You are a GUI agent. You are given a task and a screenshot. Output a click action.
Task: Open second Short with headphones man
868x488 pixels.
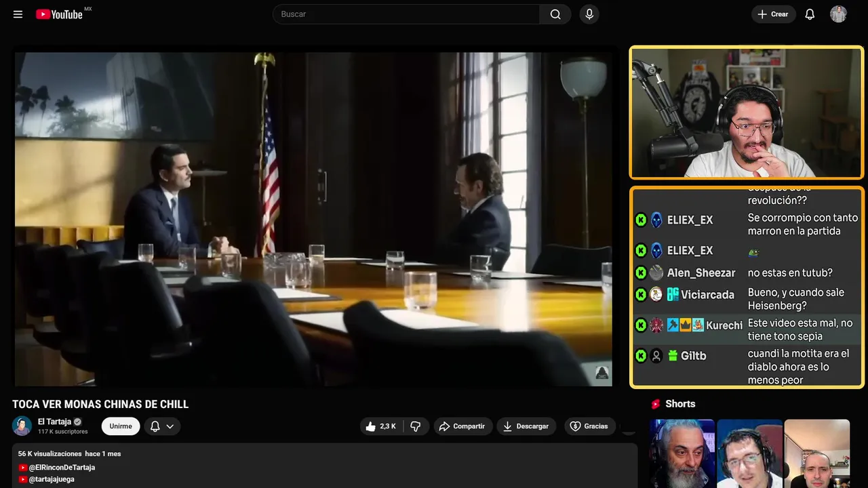[749, 453]
